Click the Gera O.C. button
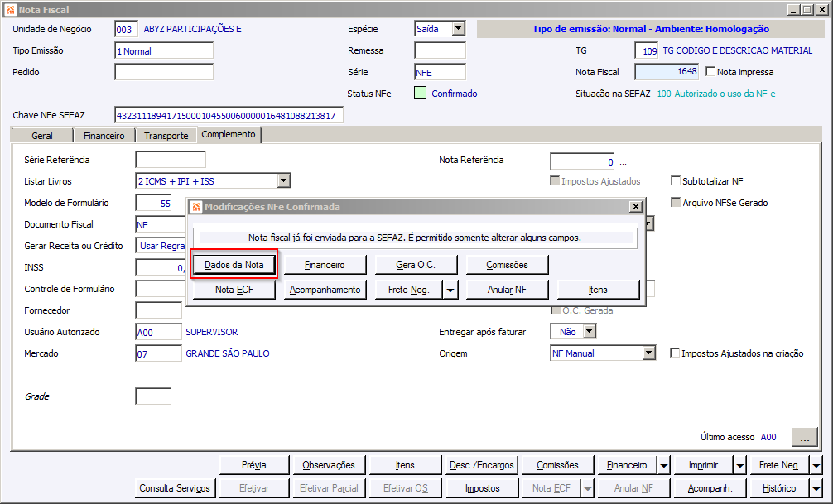Image resolution: width=833 pixels, height=504 pixels. 416,265
